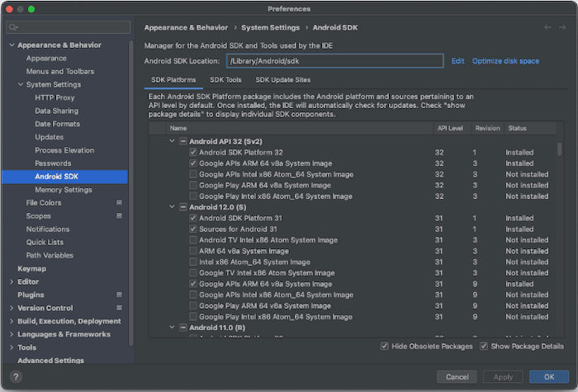The height and width of the screenshot is (392, 578).
Task: Check Google APIs Intel x86 Atom_64 image API 32
Action: pyautogui.click(x=192, y=174)
